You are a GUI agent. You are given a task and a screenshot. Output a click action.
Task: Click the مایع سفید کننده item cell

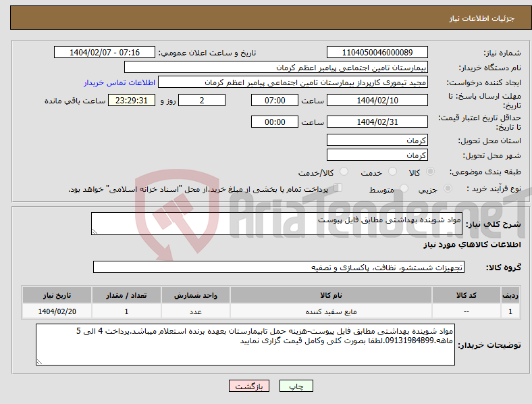[331, 311]
